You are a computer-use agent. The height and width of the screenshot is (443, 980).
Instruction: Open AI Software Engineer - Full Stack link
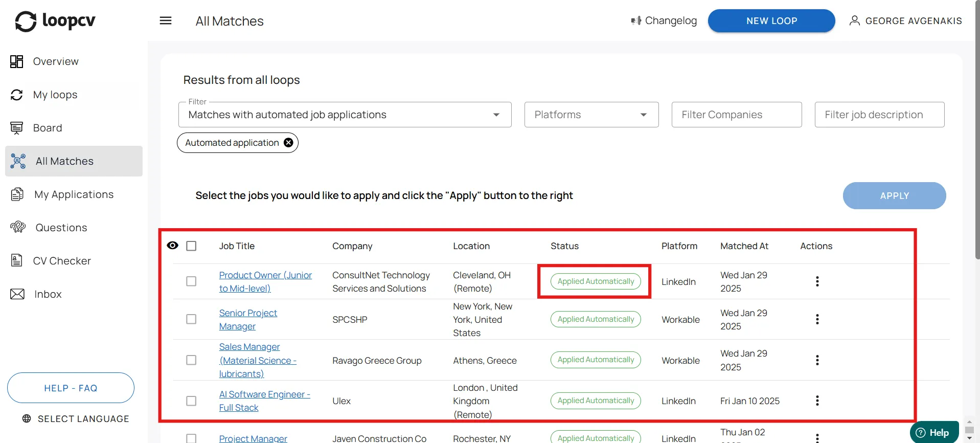[264, 401]
